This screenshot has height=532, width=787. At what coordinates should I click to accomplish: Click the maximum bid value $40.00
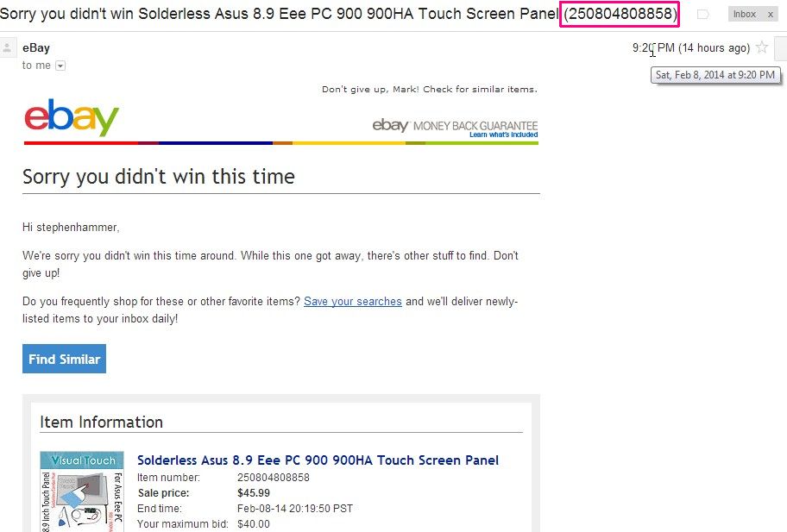click(x=254, y=524)
